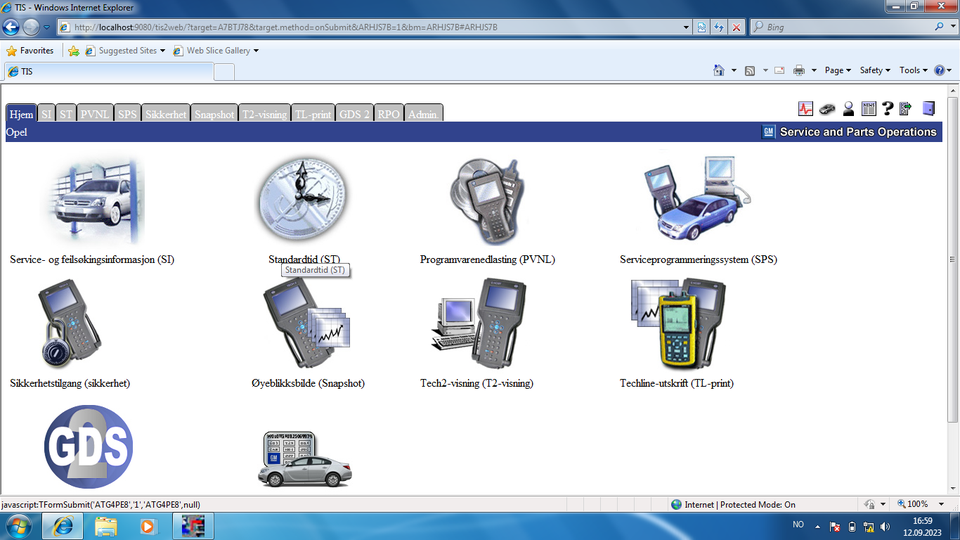The width and height of the screenshot is (960, 540).
Task: Click the newspaper news icon in TIS toolbar
Action: pyautogui.click(x=868, y=109)
